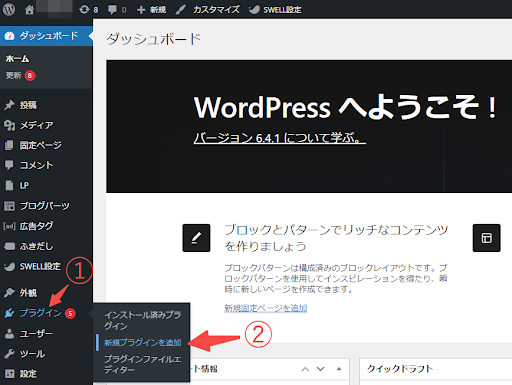Click SWELL設定 text in the admin bar
This screenshot has width=512, height=385.
tap(282, 10)
